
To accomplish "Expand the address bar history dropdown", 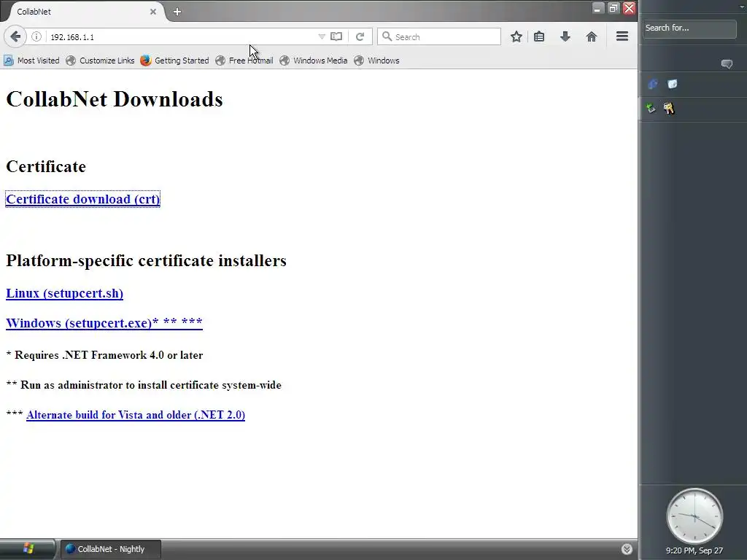I will pos(322,36).
